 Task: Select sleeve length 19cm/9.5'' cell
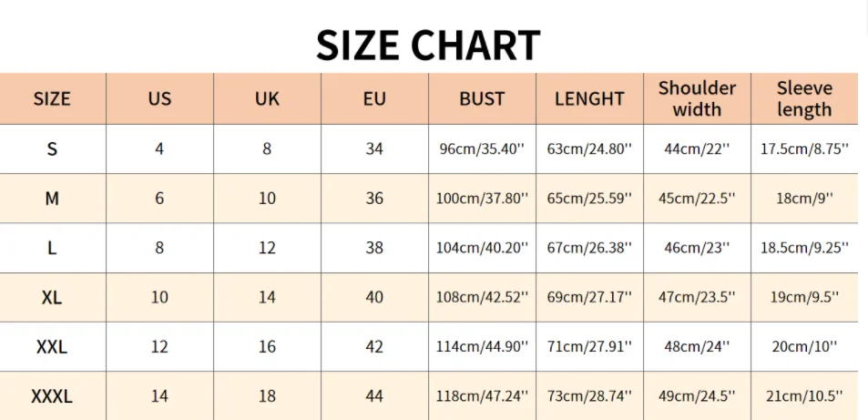(804, 297)
